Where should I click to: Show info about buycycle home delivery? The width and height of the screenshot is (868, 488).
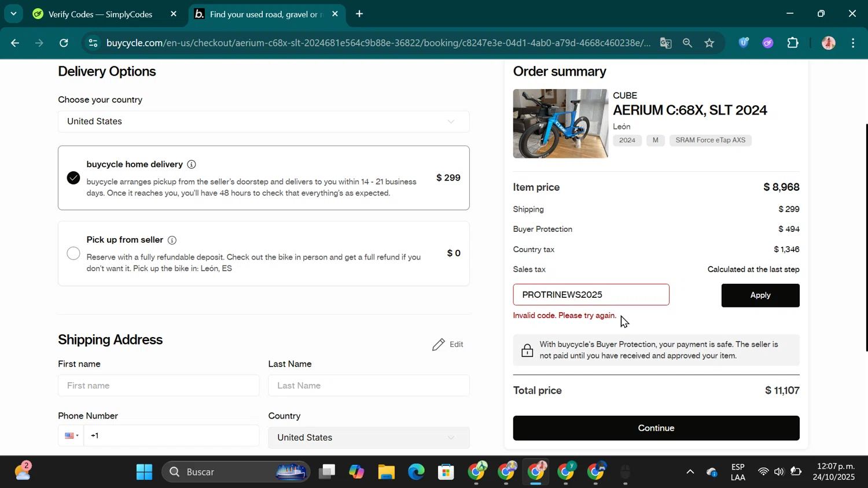pos(192,164)
